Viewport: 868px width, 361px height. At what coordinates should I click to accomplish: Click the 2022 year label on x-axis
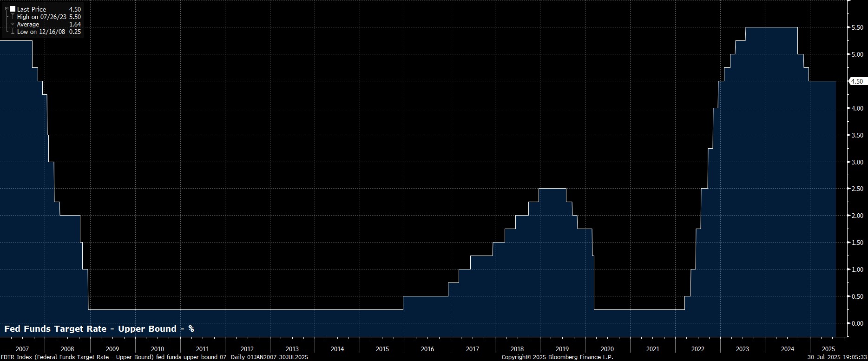coord(698,349)
